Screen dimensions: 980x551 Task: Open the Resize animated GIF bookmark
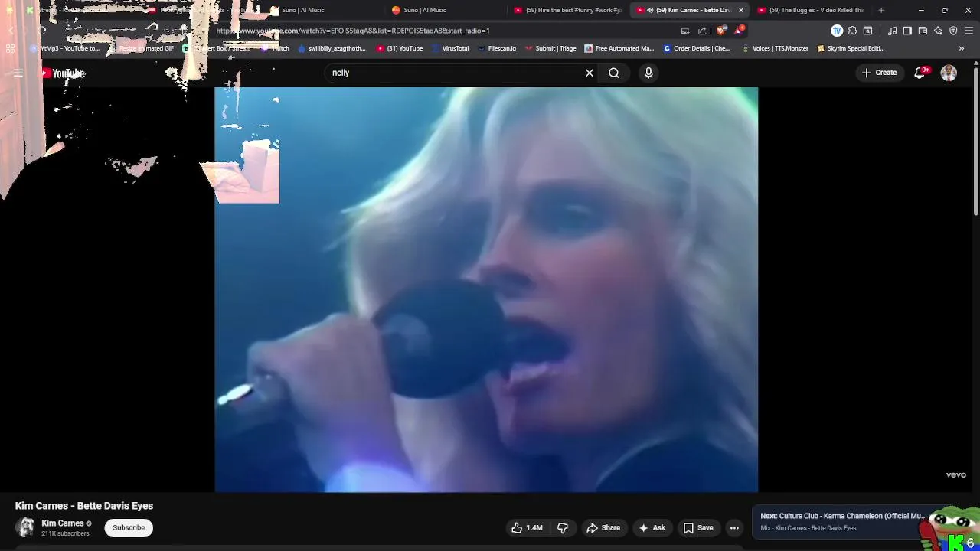[x=141, y=48]
